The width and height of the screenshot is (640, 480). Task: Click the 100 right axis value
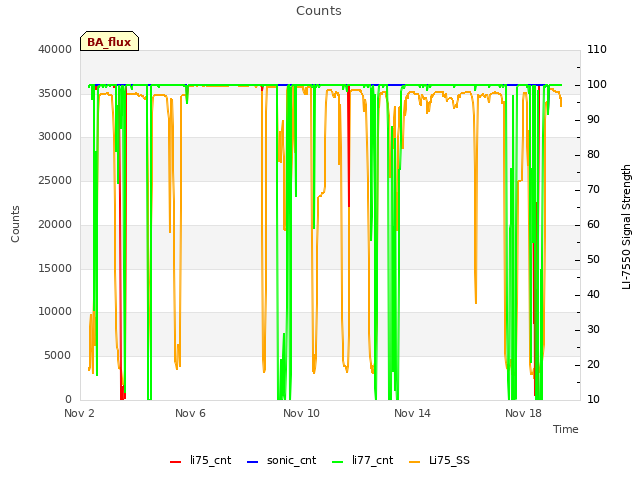[597, 84]
